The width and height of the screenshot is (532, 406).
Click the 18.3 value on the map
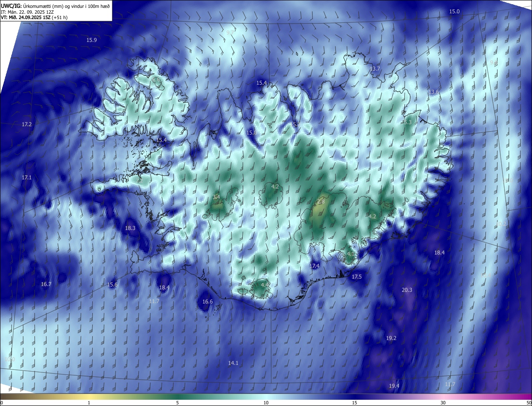tap(130, 228)
